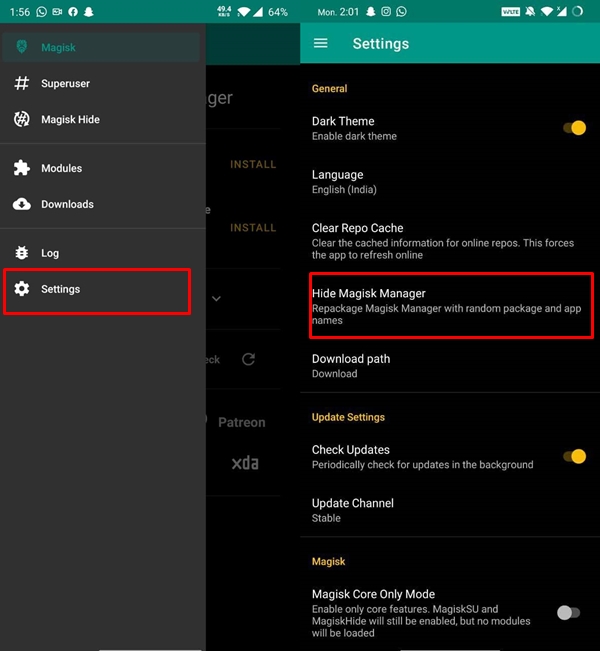The image size is (600, 651).
Task: Tap the Stable channel value
Action: [326, 518]
